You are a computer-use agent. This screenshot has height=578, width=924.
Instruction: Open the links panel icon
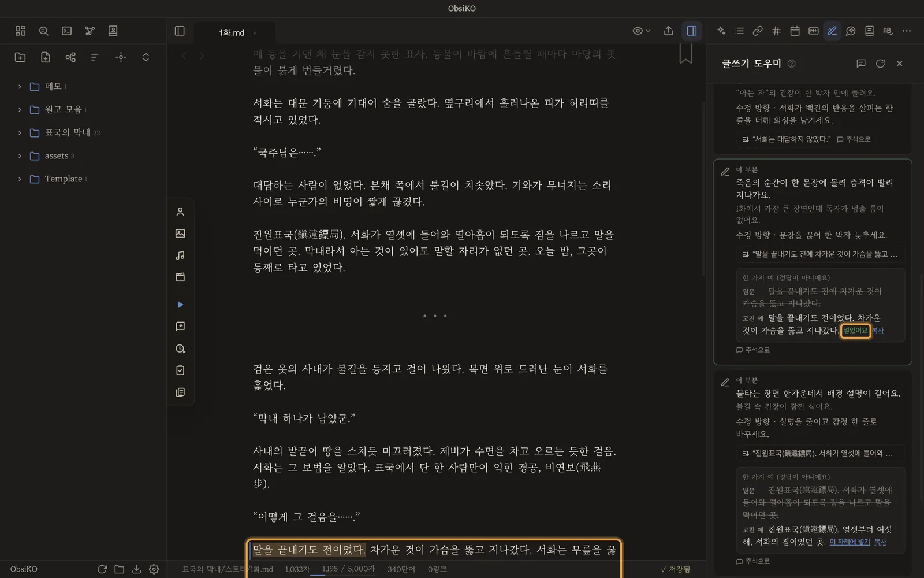coord(758,31)
